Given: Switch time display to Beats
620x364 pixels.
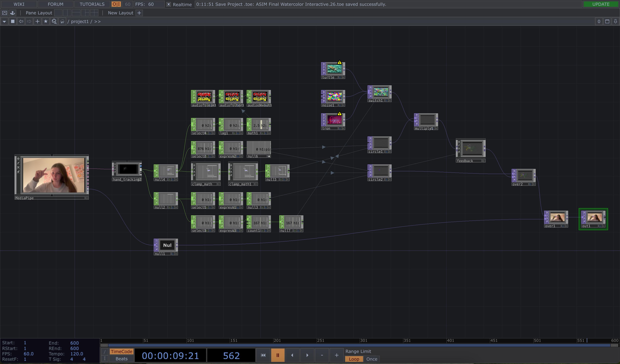Looking at the screenshot, I should [x=121, y=359].
